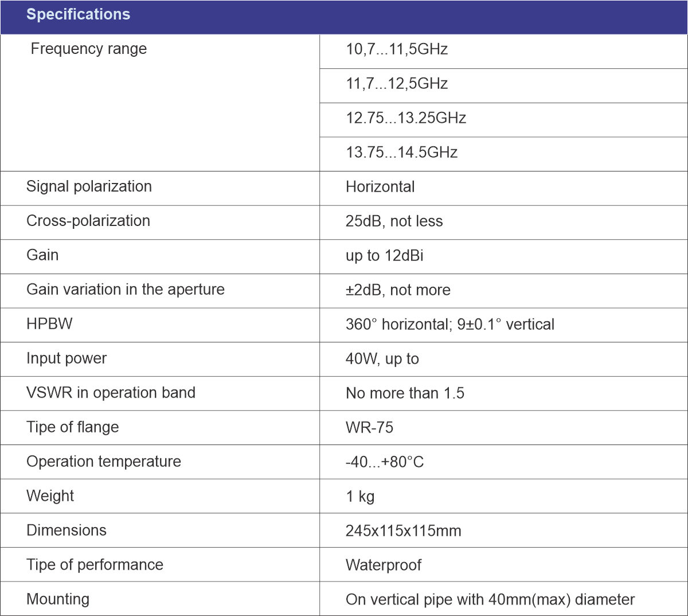Select the 25dB, not less value

click(x=394, y=221)
